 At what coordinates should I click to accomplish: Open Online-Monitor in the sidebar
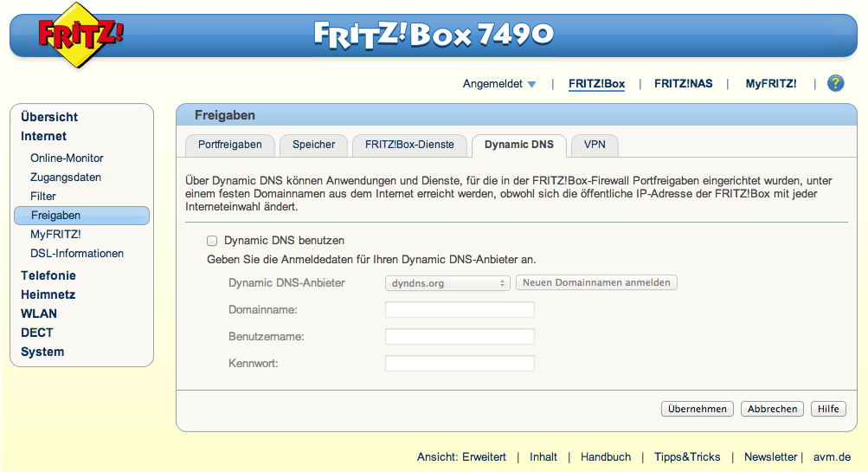click(x=67, y=158)
